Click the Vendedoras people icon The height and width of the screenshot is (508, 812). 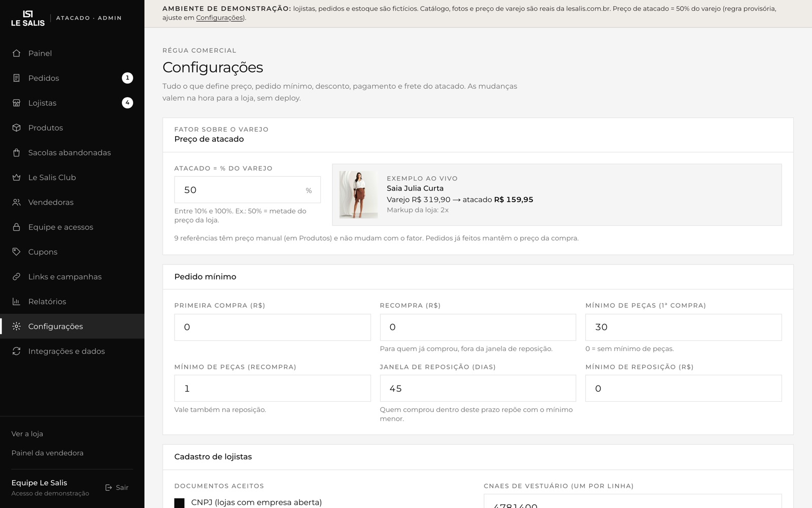(16, 203)
